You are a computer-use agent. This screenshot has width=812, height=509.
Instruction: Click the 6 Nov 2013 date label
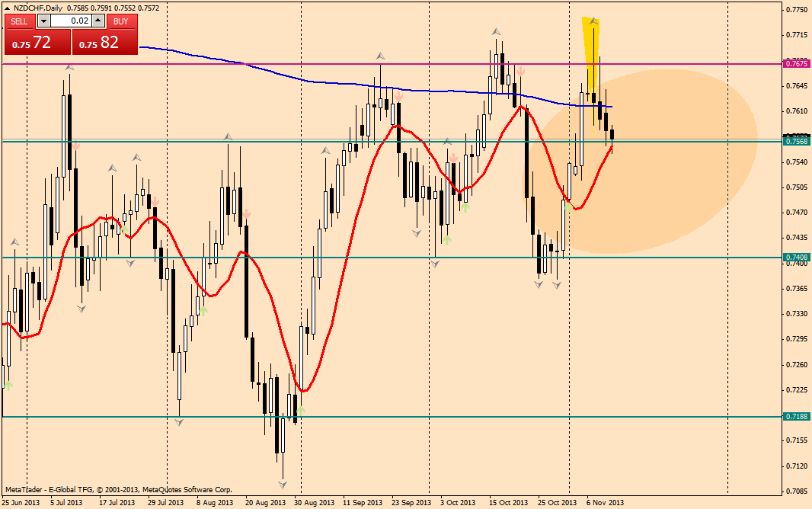pos(605,502)
